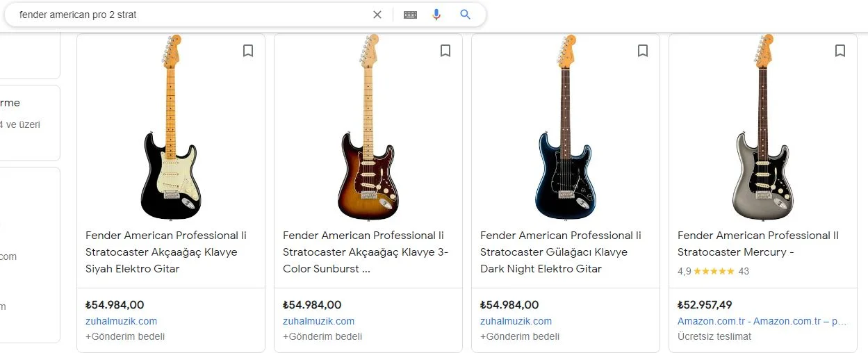Open the Mercury silver guitar image
The image size is (868, 353).
[x=763, y=129]
